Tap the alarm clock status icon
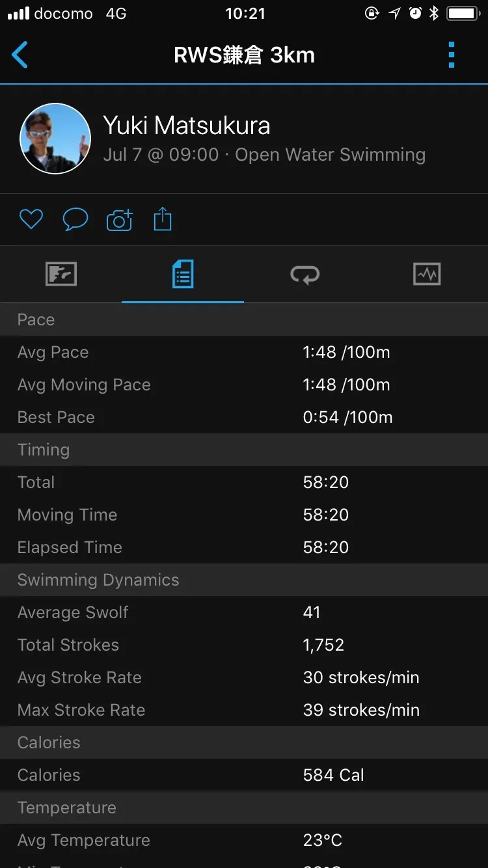Screen dimensions: 488x868 pyautogui.click(x=415, y=14)
